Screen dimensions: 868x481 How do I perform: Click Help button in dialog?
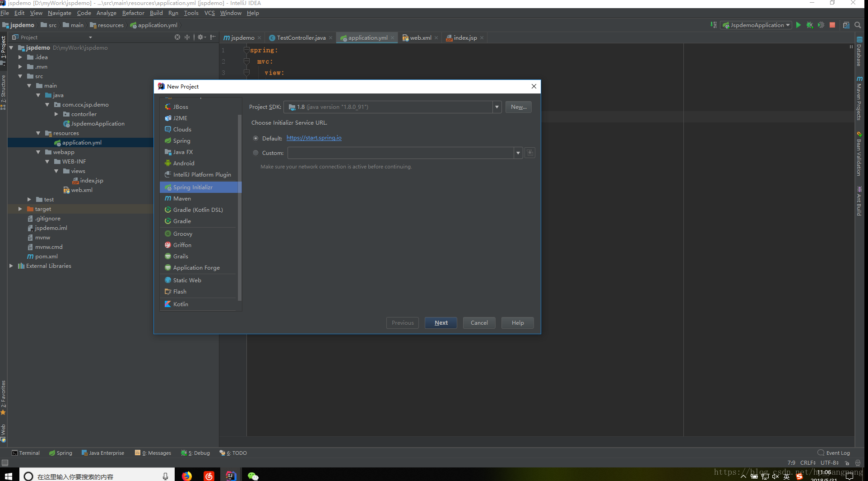(x=518, y=323)
